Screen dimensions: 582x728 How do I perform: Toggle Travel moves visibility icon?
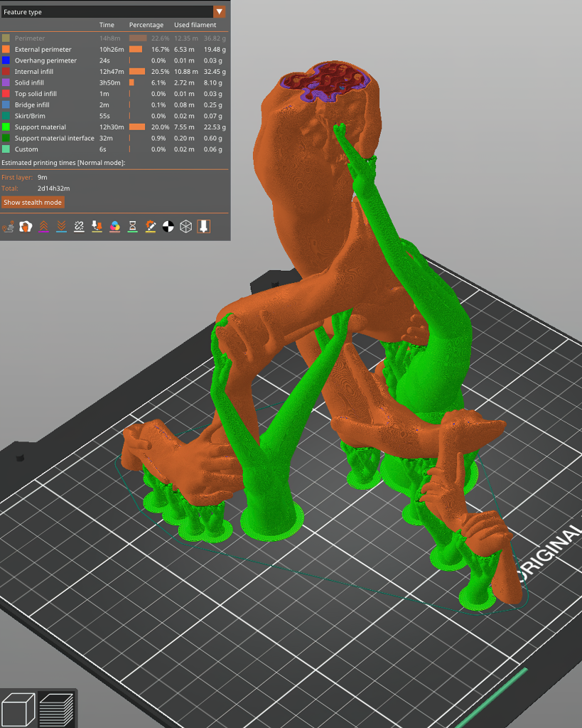(8, 227)
